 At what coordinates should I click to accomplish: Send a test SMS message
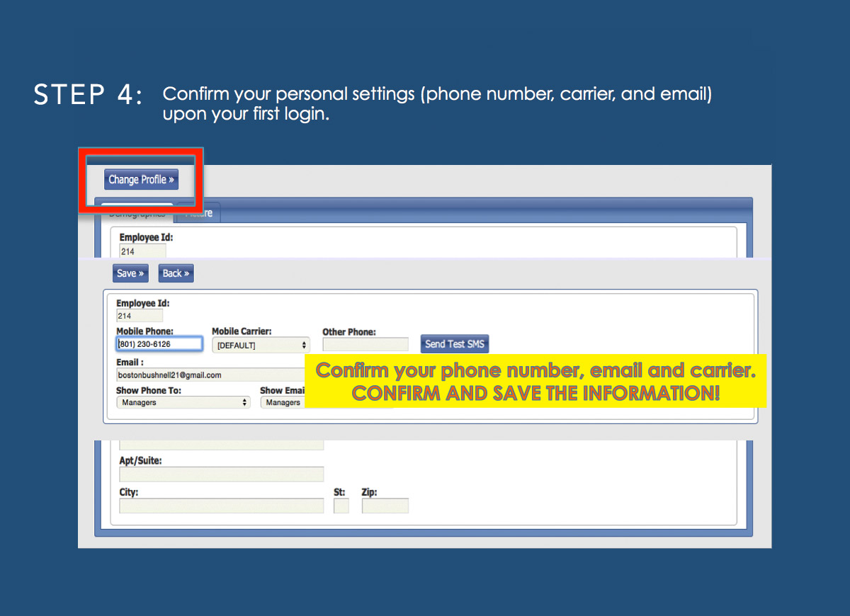454,344
